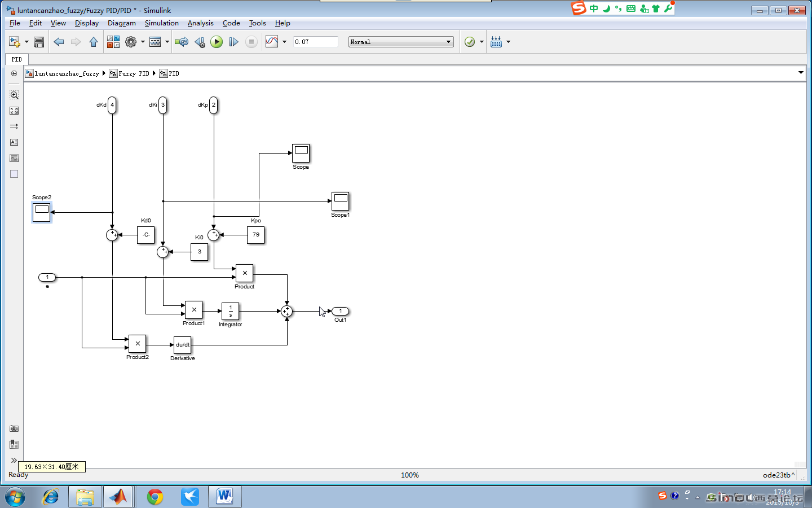Screen dimensions: 812x508
Task: Select the Derivative du/dt block
Action: (x=183, y=345)
